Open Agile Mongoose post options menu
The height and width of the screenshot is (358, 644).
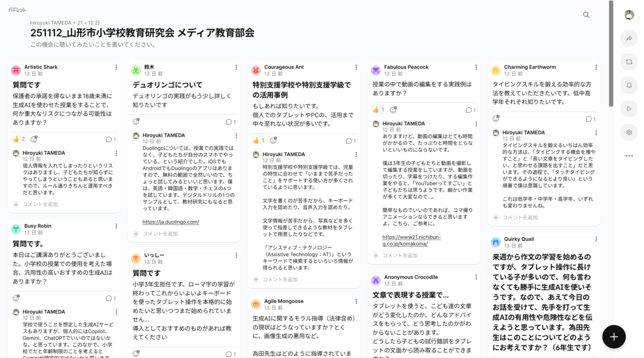pyautogui.click(x=356, y=302)
